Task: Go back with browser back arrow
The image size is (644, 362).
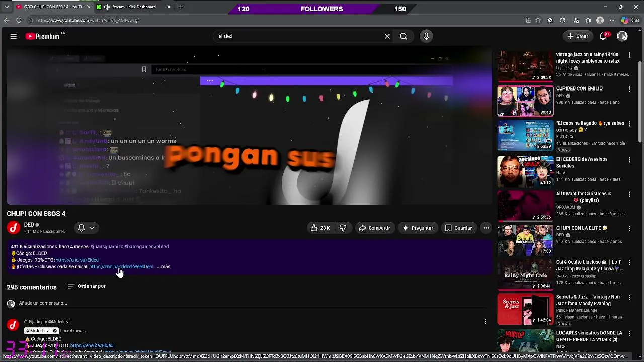Action: coord(7,20)
